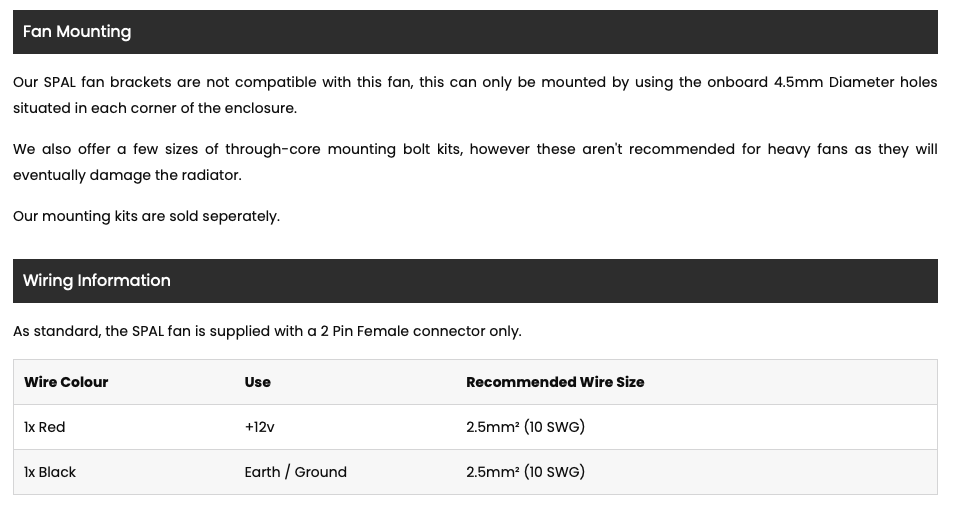Click the Wiring Information section header
The width and height of the screenshot is (955, 509).
[475, 281]
